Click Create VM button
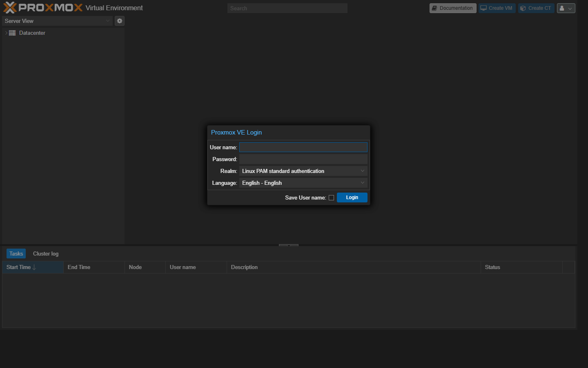 [x=497, y=8]
